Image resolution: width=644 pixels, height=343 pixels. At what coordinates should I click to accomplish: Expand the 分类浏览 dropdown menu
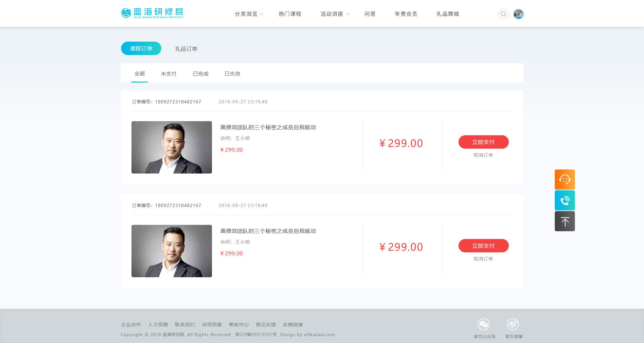coord(249,14)
